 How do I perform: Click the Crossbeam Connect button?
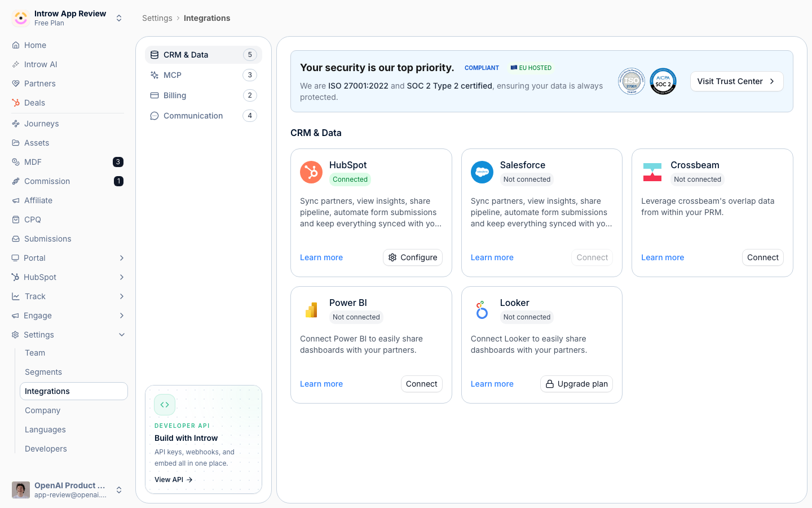pyautogui.click(x=763, y=257)
